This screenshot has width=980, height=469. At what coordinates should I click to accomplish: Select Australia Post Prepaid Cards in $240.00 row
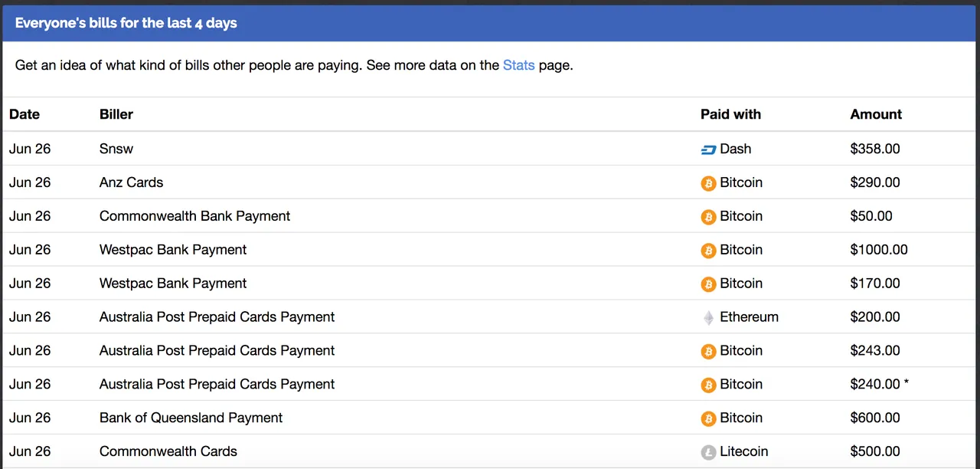click(x=217, y=385)
